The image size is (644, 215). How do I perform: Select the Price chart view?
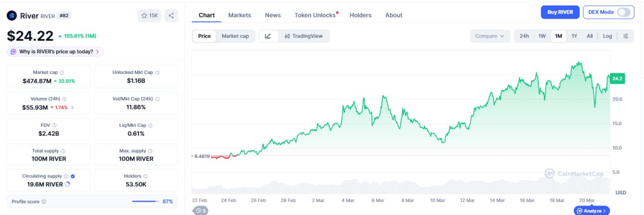coord(205,36)
